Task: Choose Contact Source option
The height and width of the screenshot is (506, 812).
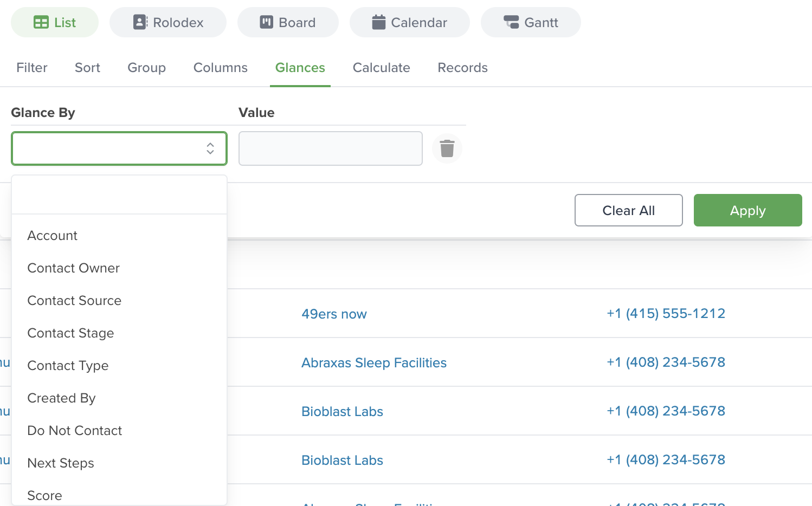Action: point(119,301)
